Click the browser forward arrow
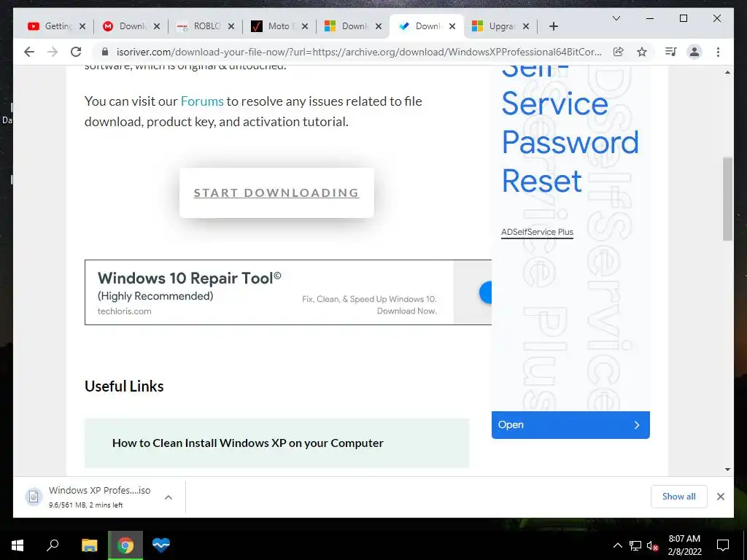 (53, 52)
